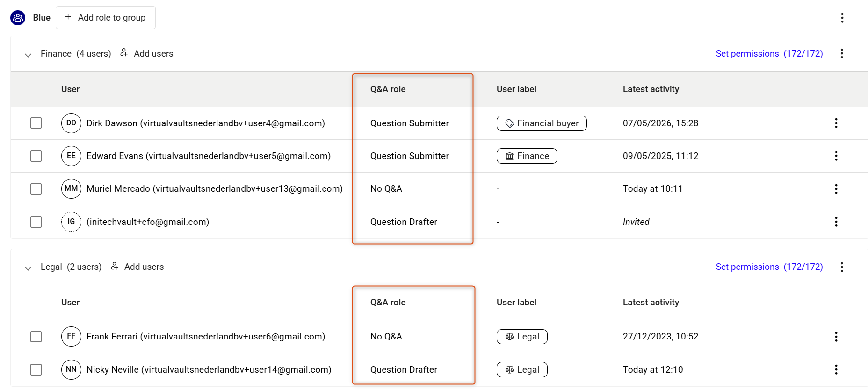This screenshot has width=868, height=390.
Task: Click Finance table Latest activity header
Action: 651,89
